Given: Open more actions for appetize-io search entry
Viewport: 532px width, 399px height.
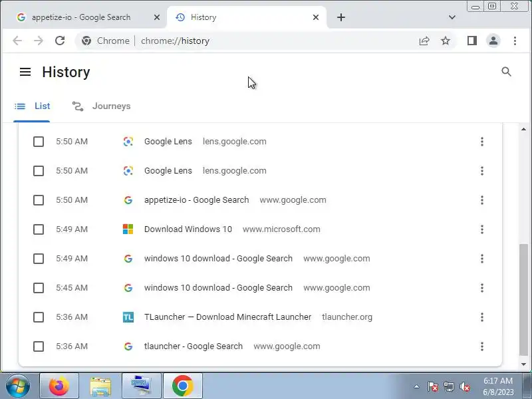Looking at the screenshot, I should [x=481, y=200].
